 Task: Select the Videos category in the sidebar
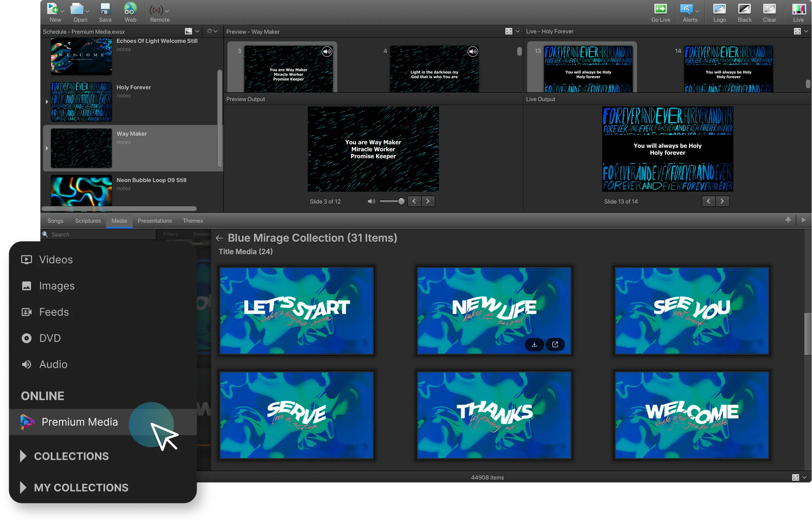(x=56, y=259)
